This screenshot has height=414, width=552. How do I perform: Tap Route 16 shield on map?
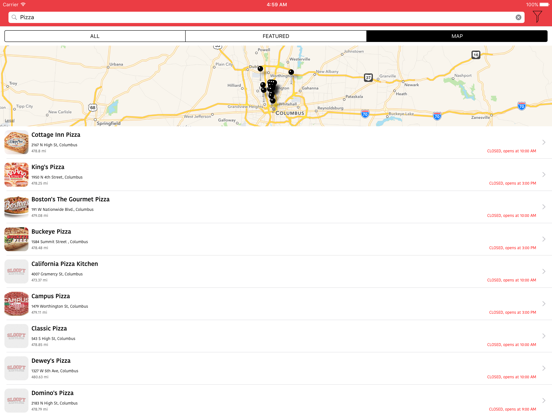pyautogui.click(x=476, y=55)
